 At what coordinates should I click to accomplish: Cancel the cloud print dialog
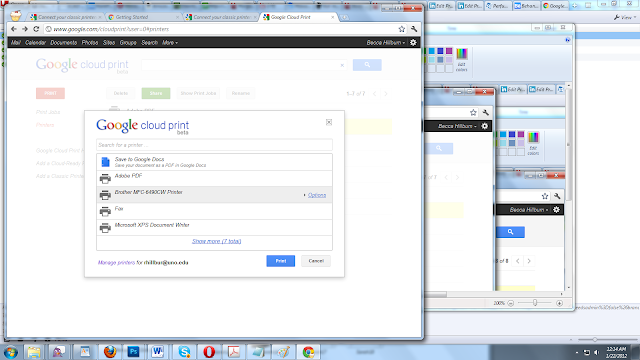pos(316,261)
